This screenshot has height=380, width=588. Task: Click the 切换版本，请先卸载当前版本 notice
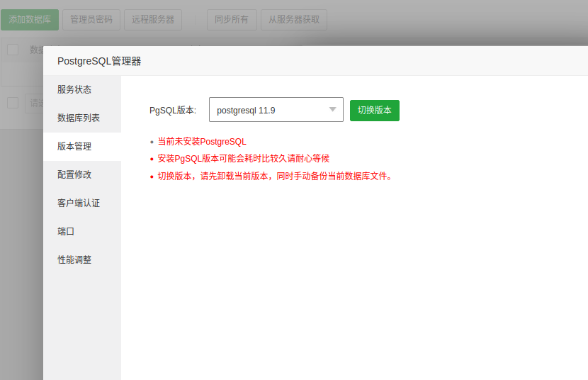pyautogui.click(x=275, y=176)
